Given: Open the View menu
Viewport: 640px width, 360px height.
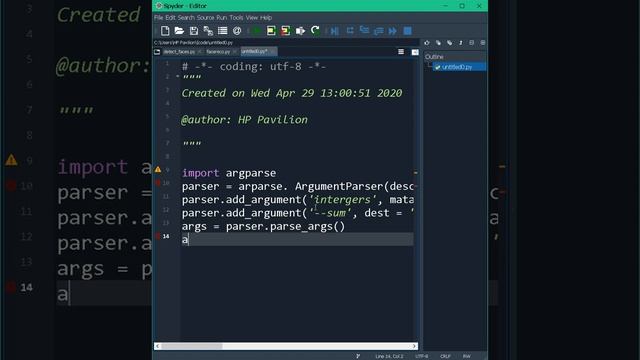Looking at the screenshot, I should [x=252, y=18].
